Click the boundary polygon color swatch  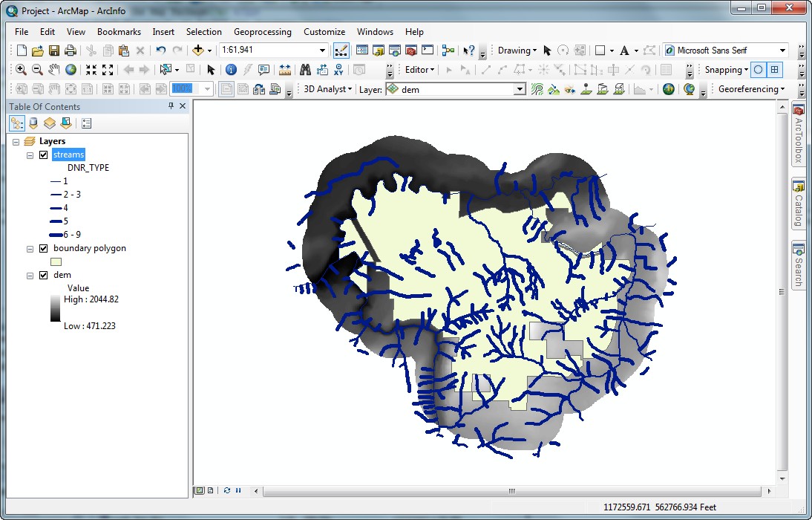(56, 261)
